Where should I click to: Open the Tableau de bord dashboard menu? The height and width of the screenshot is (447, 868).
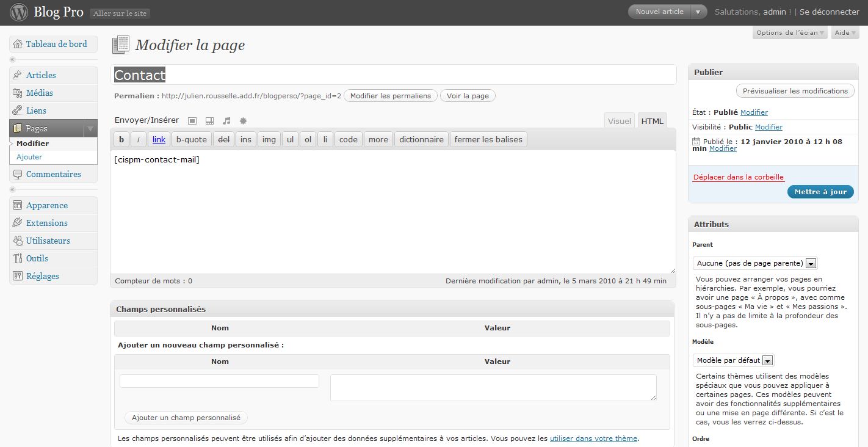(x=56, y=44)
